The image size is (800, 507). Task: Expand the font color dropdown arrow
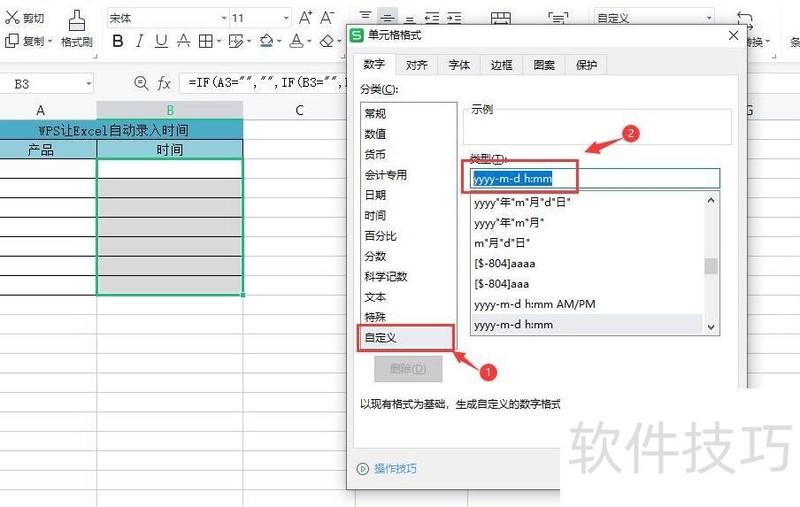coord(310,41)
